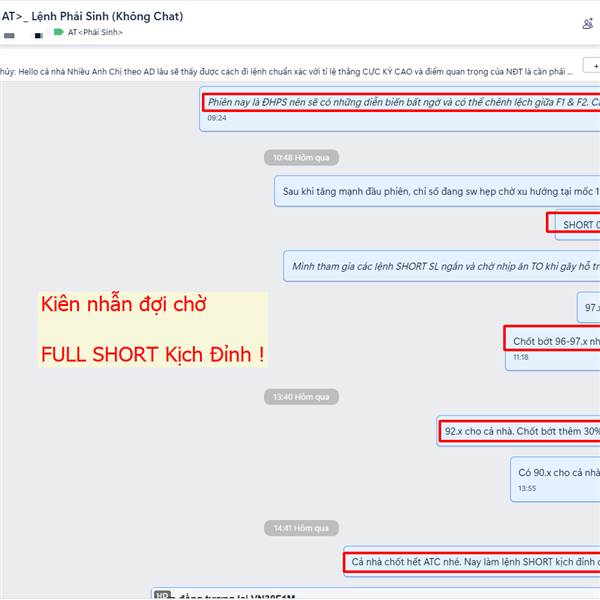Screen dimensions: 600x600
Task: Click the community icon under the group title
Action: 9,36
